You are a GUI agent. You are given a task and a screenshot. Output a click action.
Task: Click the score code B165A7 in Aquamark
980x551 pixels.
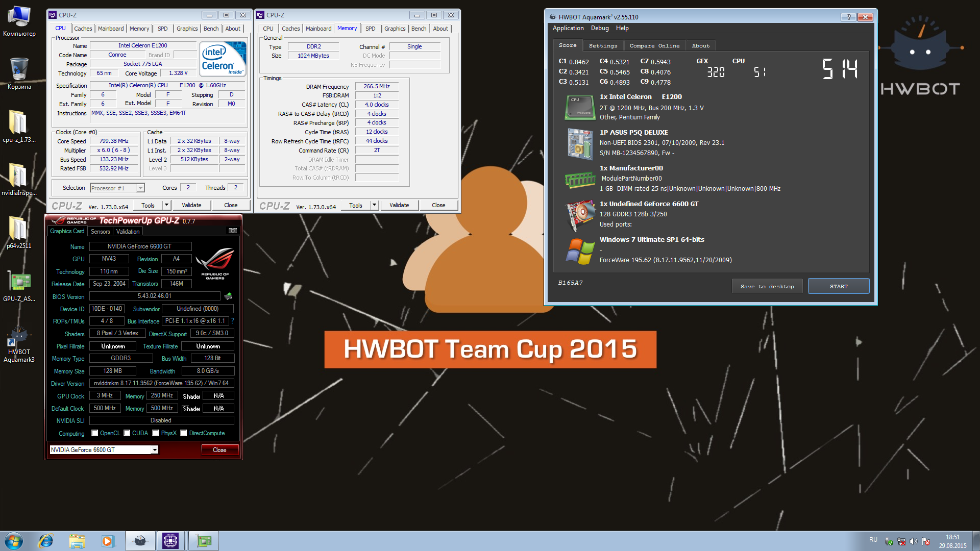coord(570,282)
